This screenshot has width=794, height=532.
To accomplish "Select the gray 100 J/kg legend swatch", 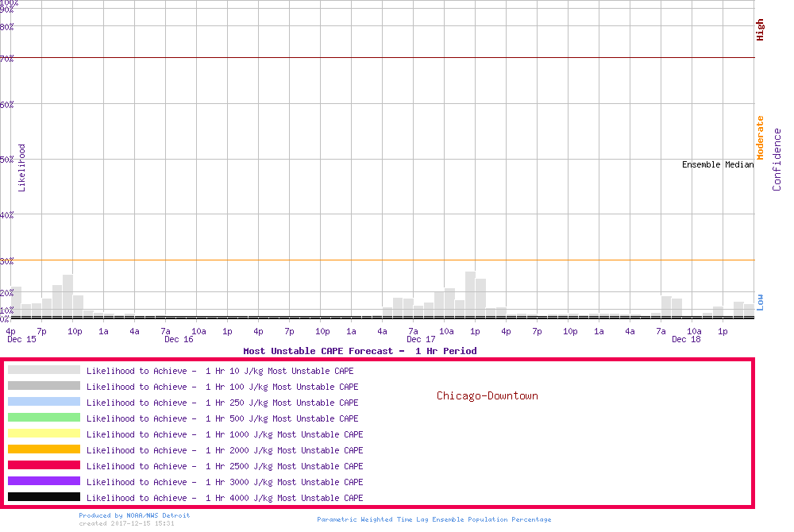I will tap(44, 386).
